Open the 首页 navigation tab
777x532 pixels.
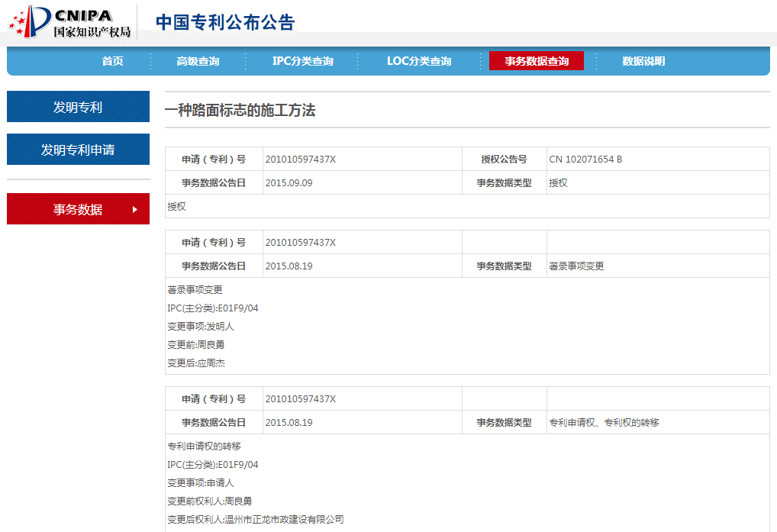coord(112,61)
